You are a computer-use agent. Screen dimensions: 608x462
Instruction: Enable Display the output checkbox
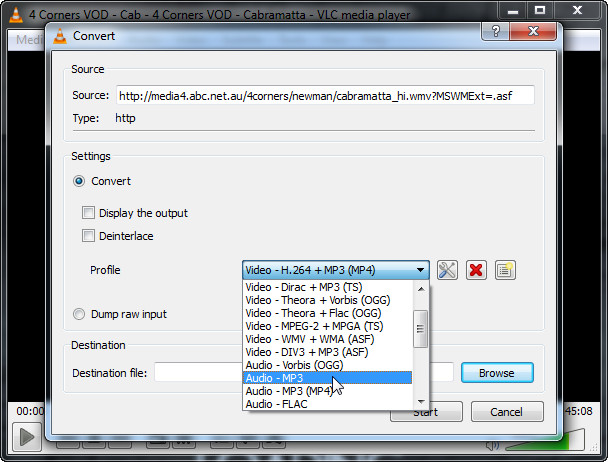click(88, 213)
